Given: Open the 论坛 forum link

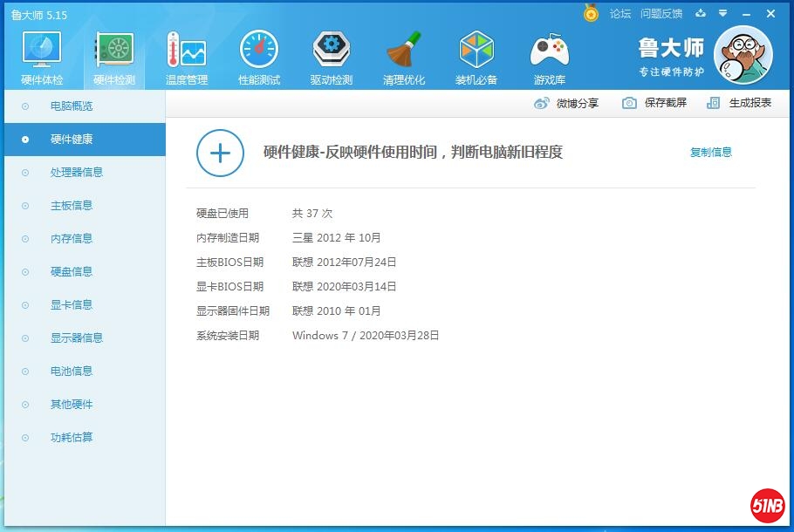Looking at the screenshot, I should (620, 14).
